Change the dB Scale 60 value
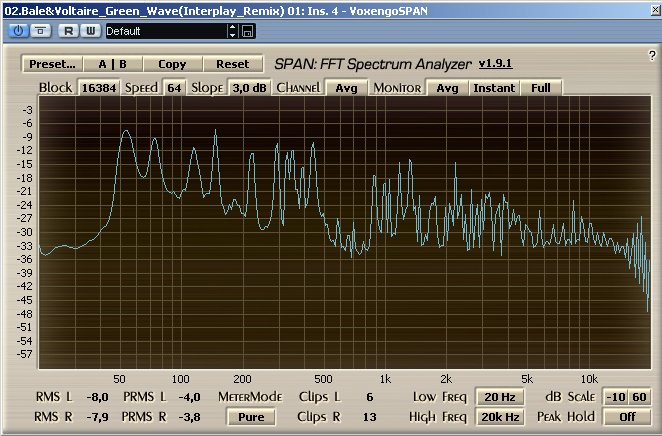Screen dimensions: 662x436 point(639,397)
